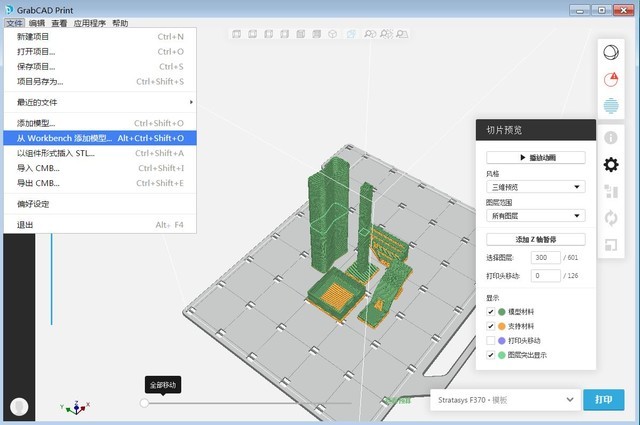Switch to right view cube icon
This screenshot has height=425, width=640.
tap(284, 34)
